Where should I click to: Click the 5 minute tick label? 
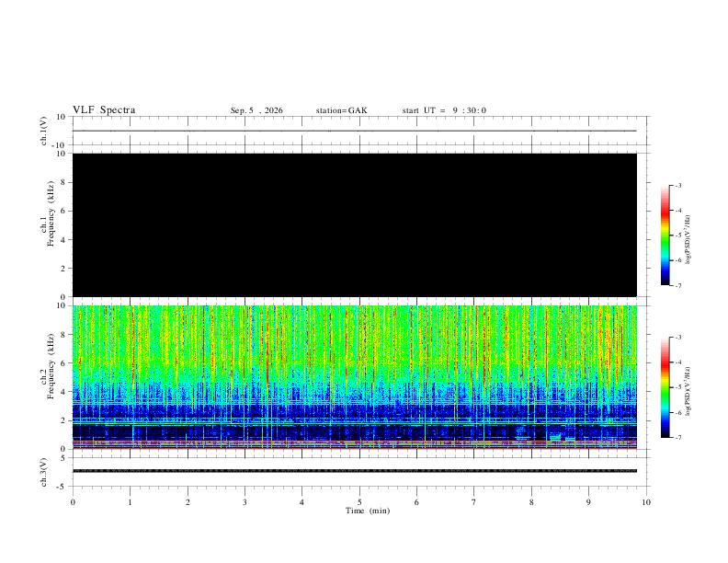(x=359, y=502)
